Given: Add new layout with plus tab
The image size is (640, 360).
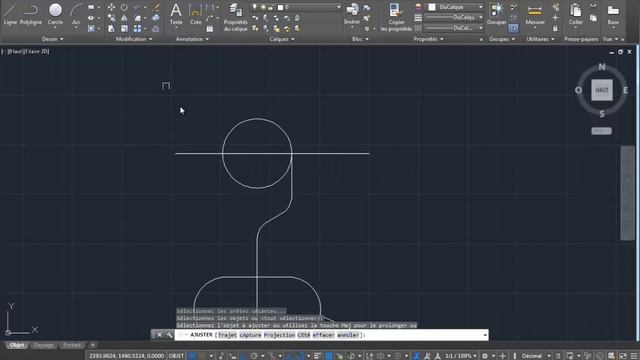Looking at the screenshot, I should 93,345.
